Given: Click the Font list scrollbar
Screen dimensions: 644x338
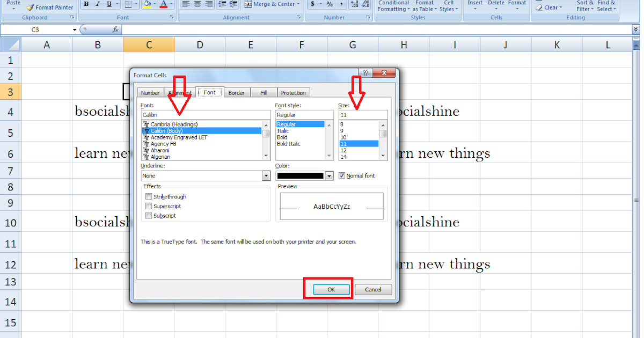Looking at the screenshot, I should coord(266,140).
